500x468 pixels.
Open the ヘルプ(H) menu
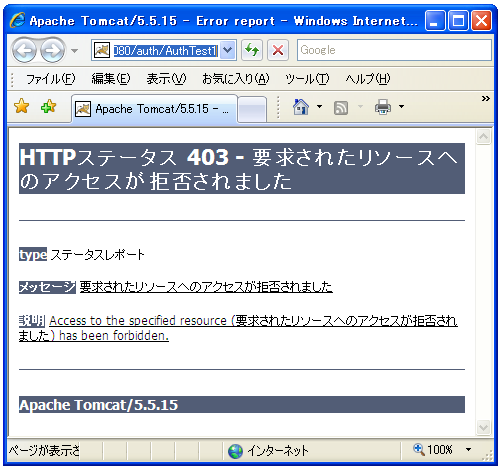368,79
